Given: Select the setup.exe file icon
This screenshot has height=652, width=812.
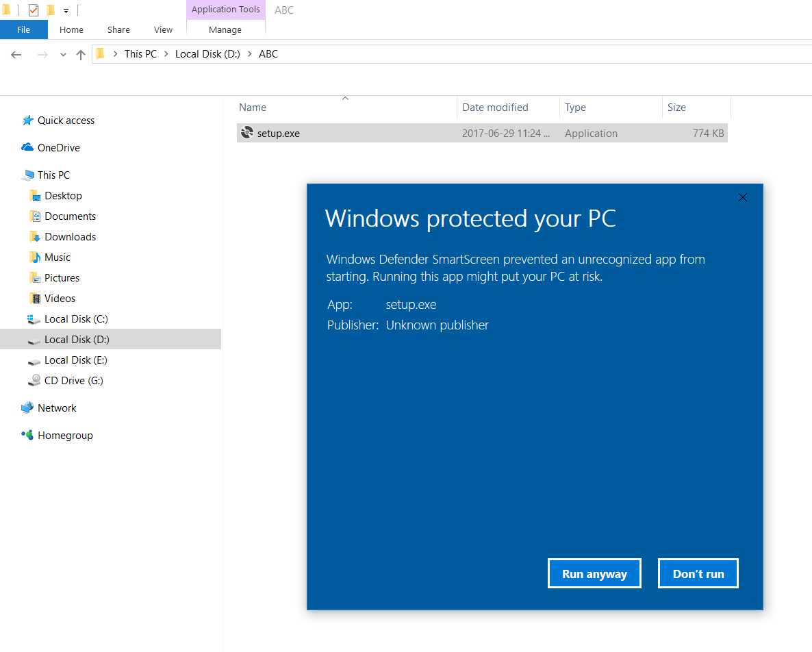Looking at the screenshot, I should [x=247, y=133].
